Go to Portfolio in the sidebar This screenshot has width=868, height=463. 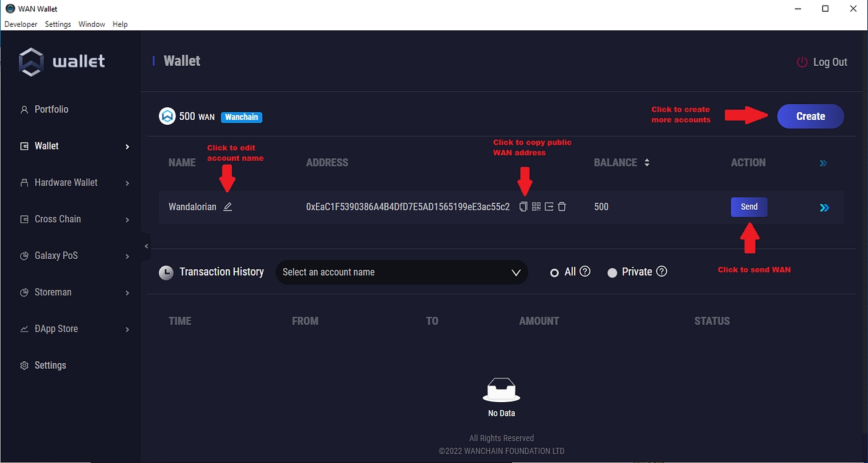pos(51,109)
